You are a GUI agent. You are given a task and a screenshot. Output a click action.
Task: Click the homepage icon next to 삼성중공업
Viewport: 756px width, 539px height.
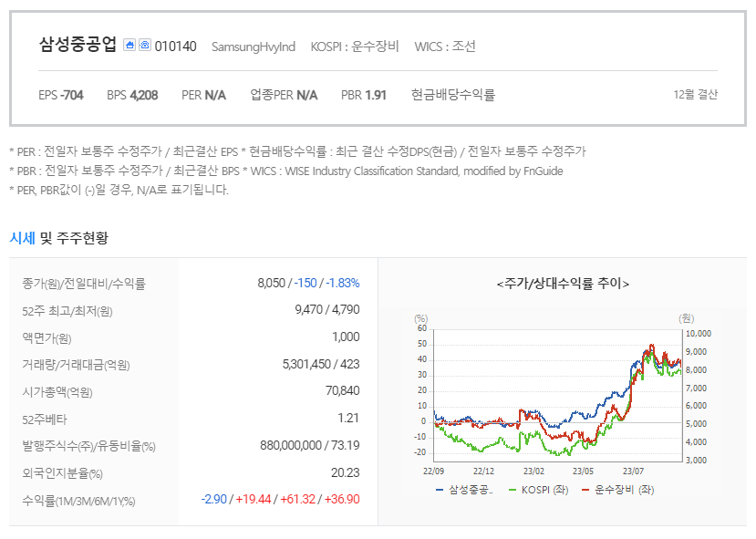(x=129, y=45)
